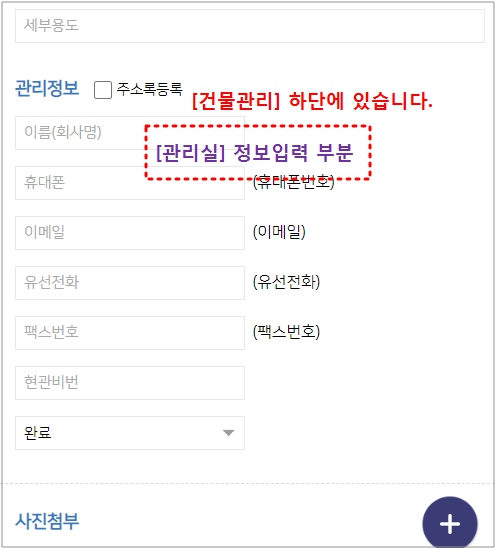This screenshot has height=548, width=495.
Task: Click the 팩스번호 input box
Action: pos(130,333)
